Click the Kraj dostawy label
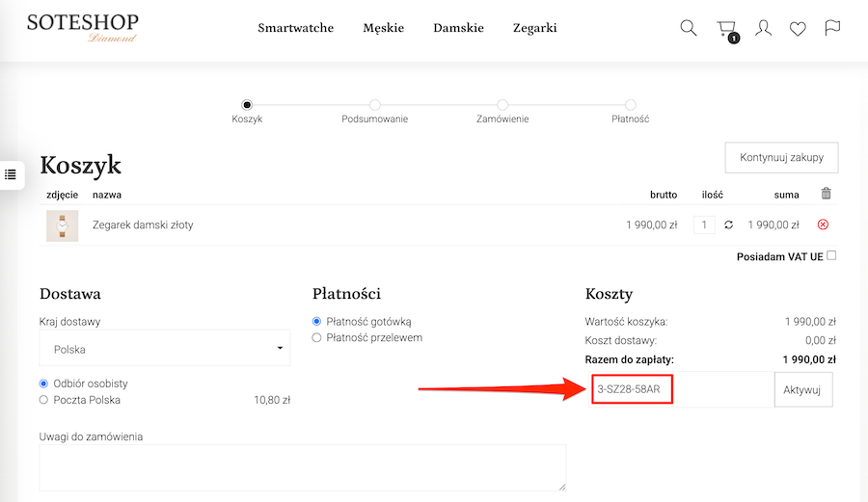 coord(69,322)
